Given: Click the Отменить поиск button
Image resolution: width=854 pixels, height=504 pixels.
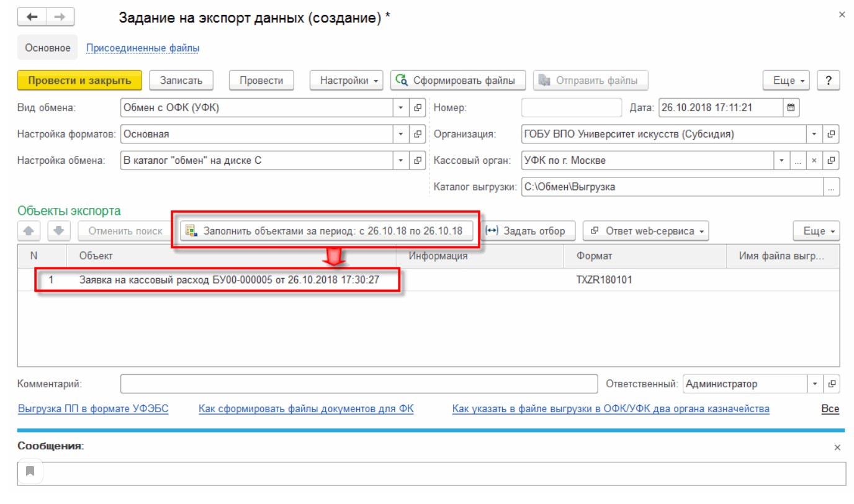Looking at the screenshot, I should click(x=125, y=231).
